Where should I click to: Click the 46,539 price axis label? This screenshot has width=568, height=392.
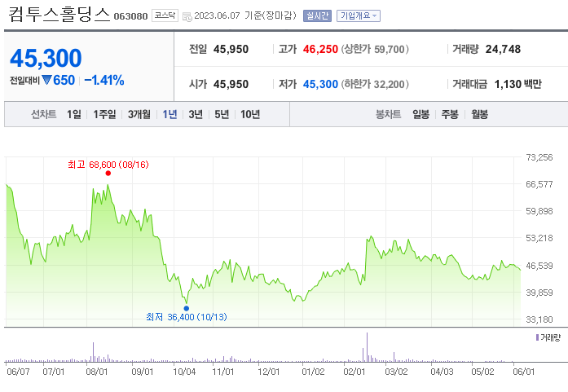click(539, 266)
